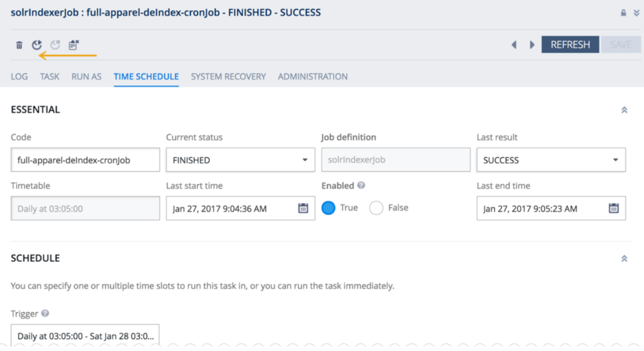Open calendar for Last end time
Viewport: 644px width, 351px height.
pos(614,208)
